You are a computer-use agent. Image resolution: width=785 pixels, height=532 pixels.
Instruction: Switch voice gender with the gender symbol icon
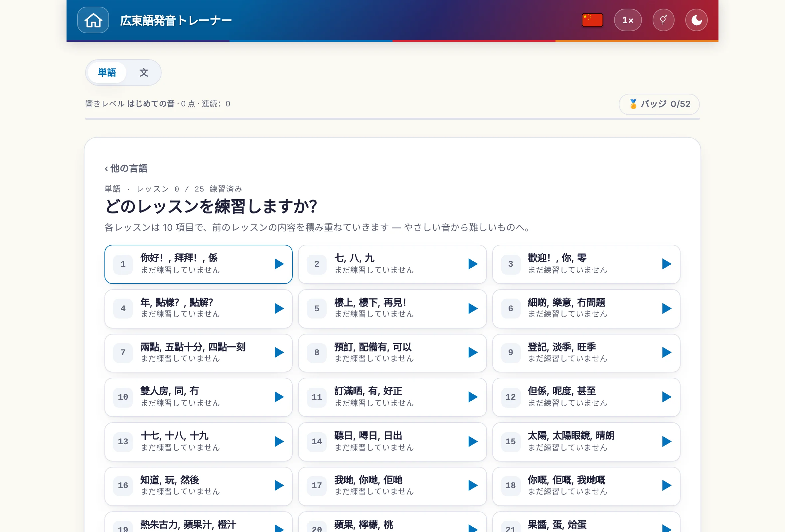point(663,20)
